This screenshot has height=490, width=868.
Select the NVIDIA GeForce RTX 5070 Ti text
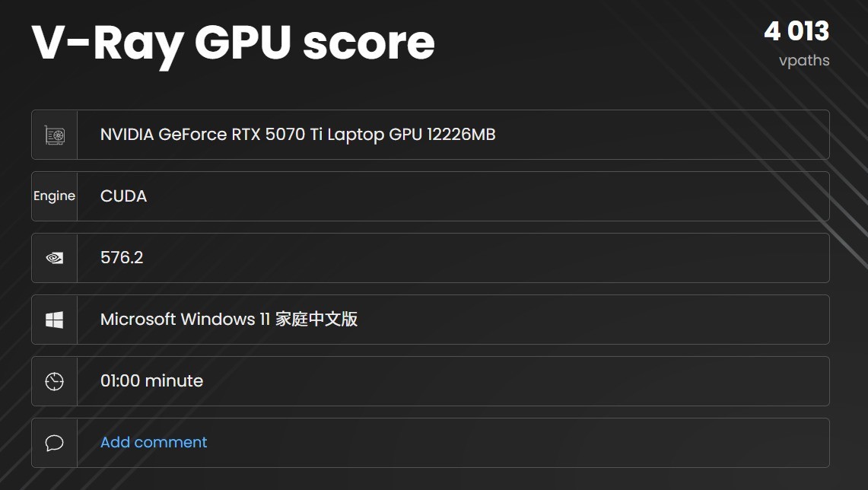(x=297, y=135)
